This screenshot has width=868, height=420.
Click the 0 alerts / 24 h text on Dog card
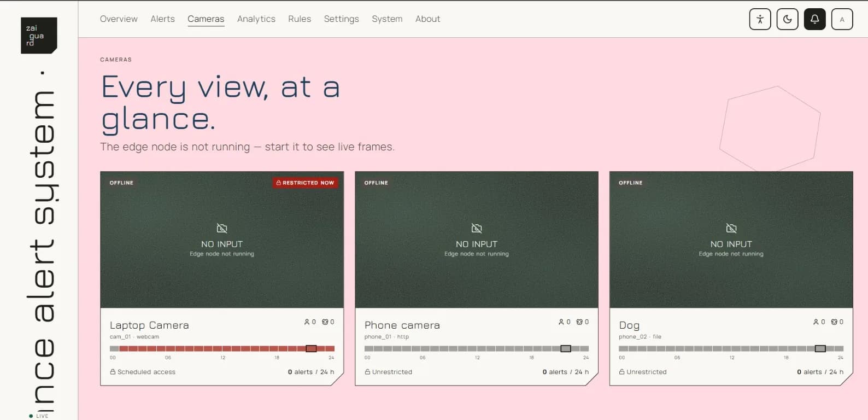tap(820, 372)
